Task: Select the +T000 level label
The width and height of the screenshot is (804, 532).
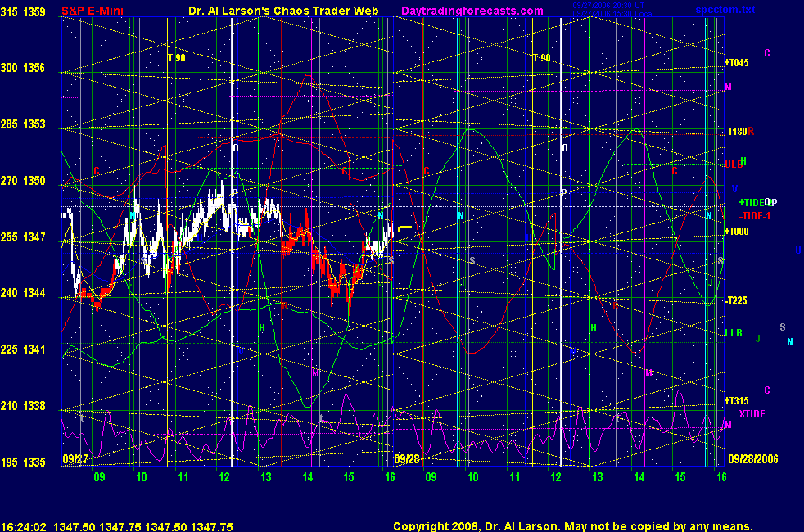Action: click(737, 232)
